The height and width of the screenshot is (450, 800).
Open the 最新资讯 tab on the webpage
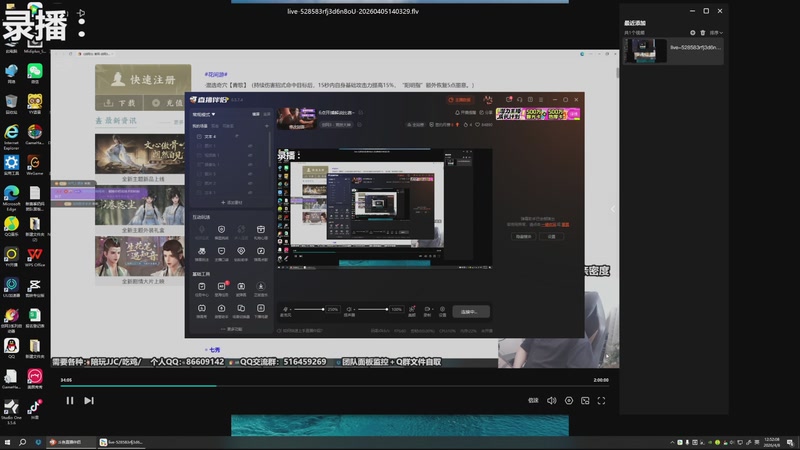[116, 120]
